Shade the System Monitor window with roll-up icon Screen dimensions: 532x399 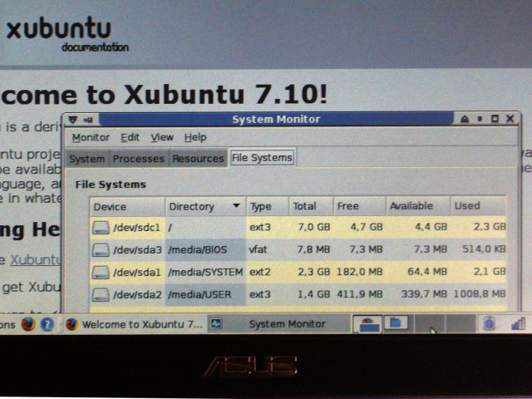pyautogui.click(x=465, y=119)
